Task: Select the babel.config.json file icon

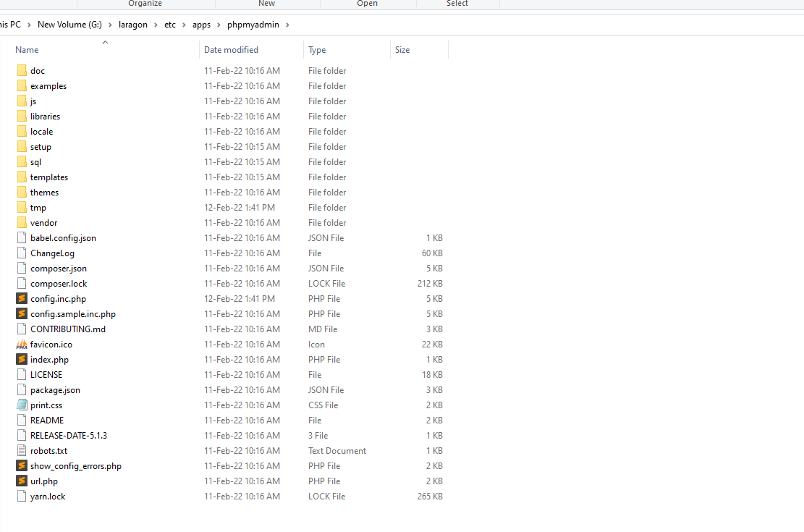Action: point(22,237)
